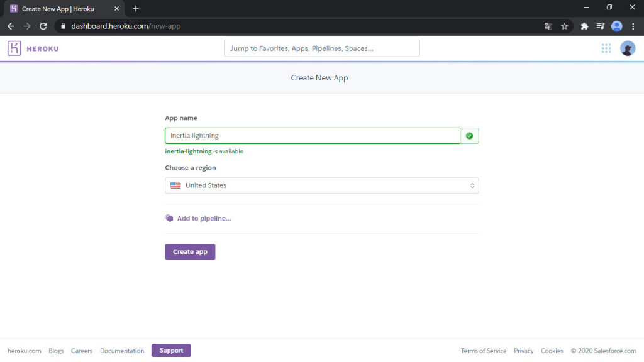644x362 pixels.
Task: Minimize the browser window
Action: click(586, 8)
